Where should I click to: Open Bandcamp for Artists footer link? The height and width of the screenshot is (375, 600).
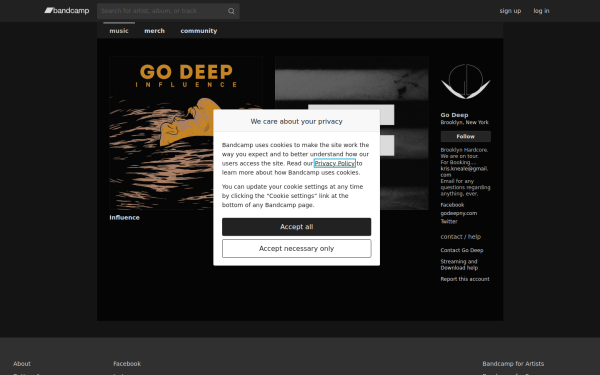tap(513, 364)
